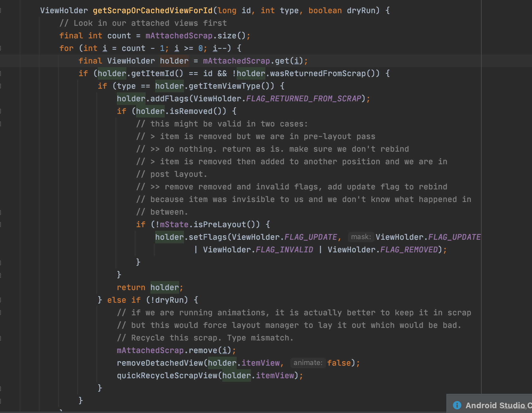Viewport: 532px width, 413px height.
Task: Click the FLAG_INVALID constant
Action: point(285,250)
